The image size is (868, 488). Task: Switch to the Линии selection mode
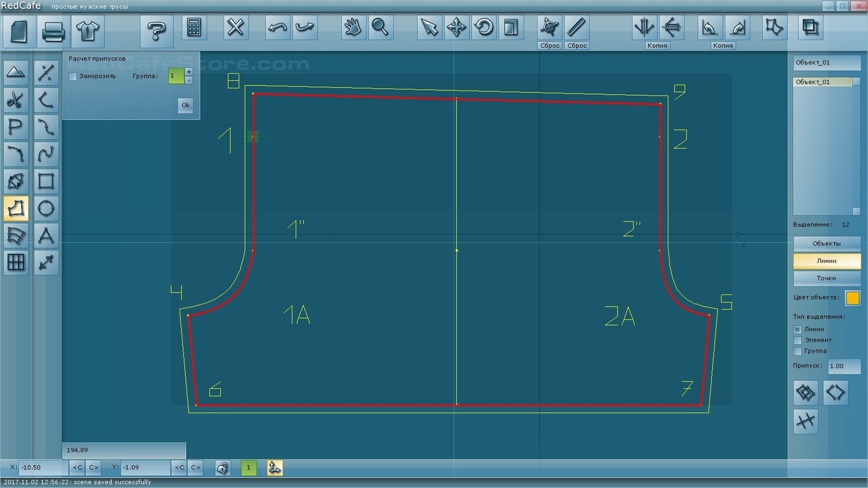(826, 260)
